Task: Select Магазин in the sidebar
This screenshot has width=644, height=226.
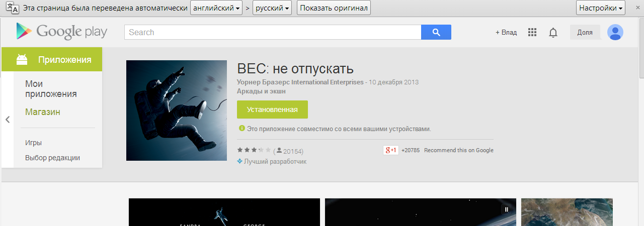Action: click(43, 112)
